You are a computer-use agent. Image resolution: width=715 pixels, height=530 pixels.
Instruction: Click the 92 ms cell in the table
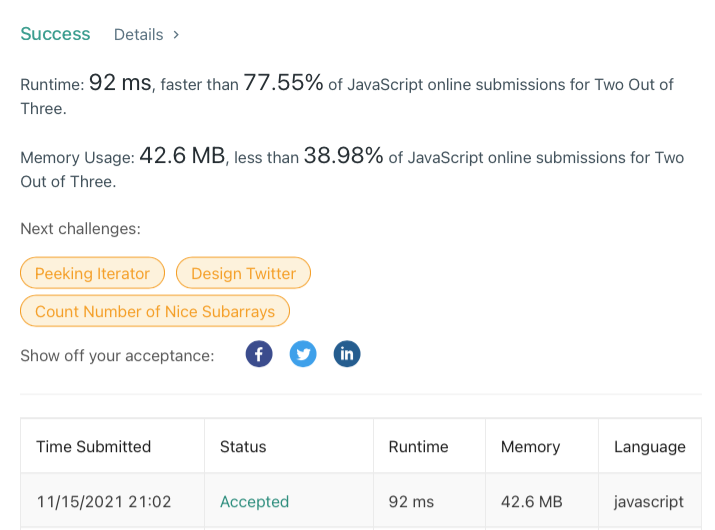[412, 502]
